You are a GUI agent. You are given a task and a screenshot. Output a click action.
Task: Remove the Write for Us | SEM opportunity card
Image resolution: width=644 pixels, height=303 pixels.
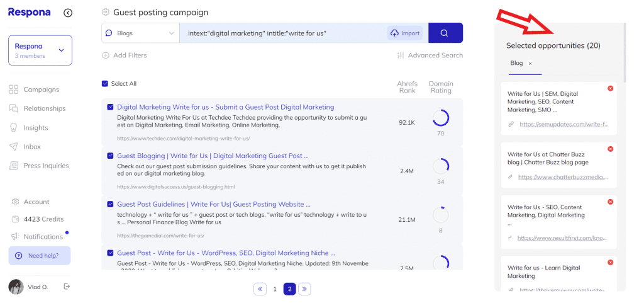[x=610, y=88]
